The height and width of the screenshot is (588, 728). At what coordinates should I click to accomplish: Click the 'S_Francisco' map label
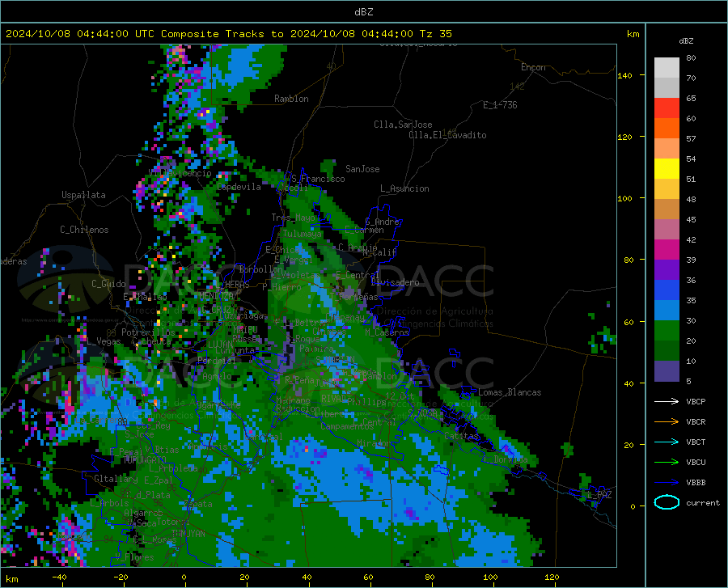coord(318,179)
